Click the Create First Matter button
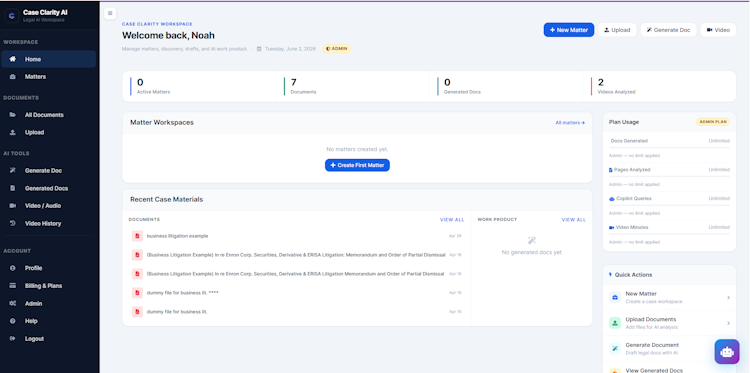 click(357, 165)
